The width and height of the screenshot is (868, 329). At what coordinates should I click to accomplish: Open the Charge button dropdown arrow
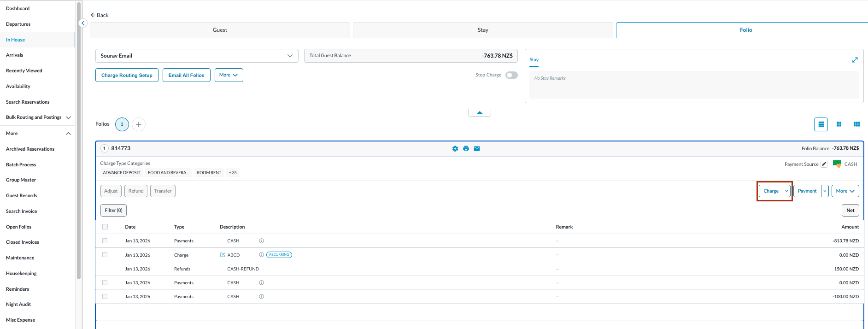click(x=786, y=191)
